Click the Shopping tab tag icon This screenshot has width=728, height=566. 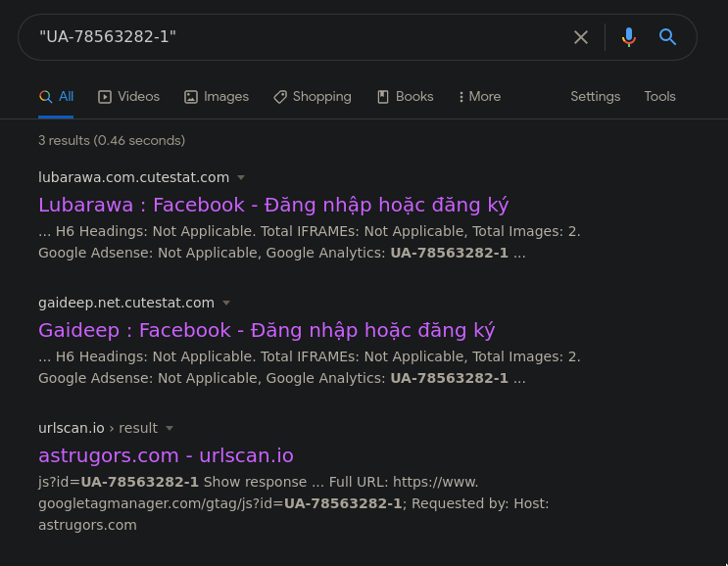[x=280, y=97]
